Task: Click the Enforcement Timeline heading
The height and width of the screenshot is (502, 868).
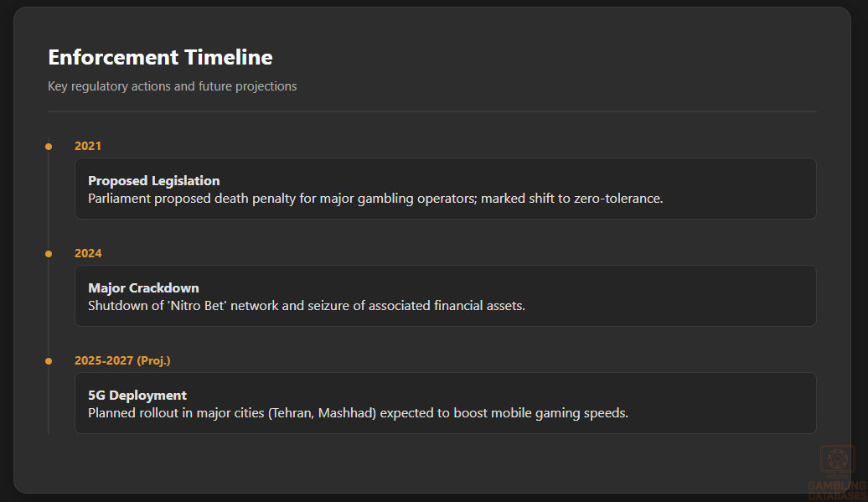Action: pos(160,57)
